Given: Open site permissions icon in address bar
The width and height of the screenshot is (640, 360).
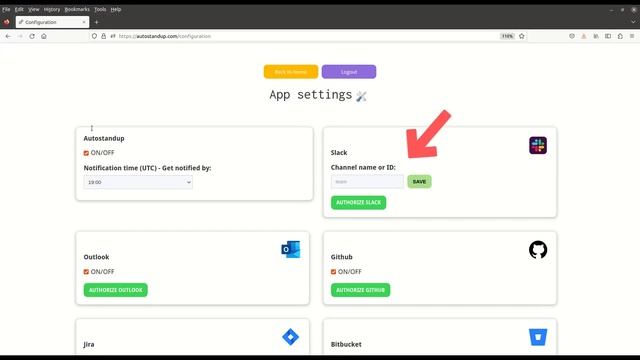Looking at the screenshot, I should click(x=113, y=36).
